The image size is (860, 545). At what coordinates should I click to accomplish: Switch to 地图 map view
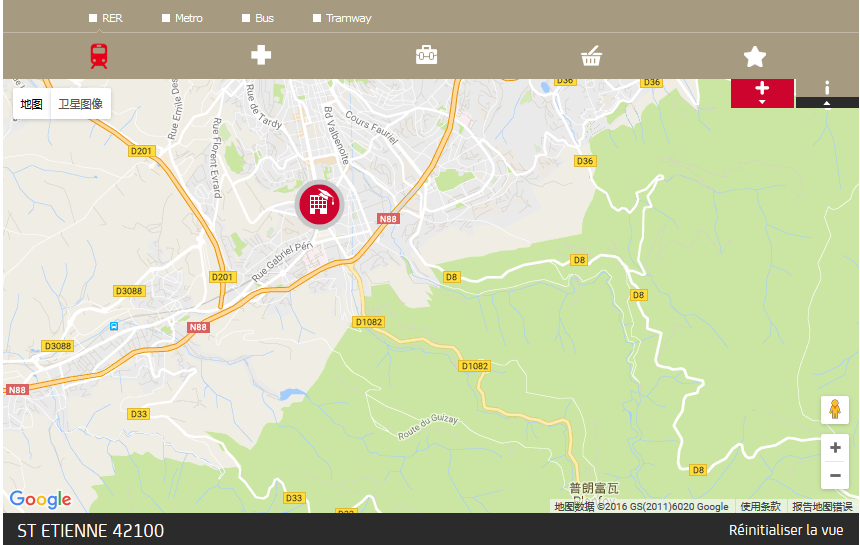click(31, 104)
